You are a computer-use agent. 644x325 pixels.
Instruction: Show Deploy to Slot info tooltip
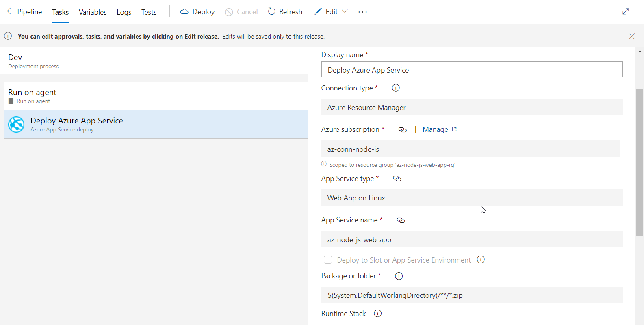click(x=481, y=260)
